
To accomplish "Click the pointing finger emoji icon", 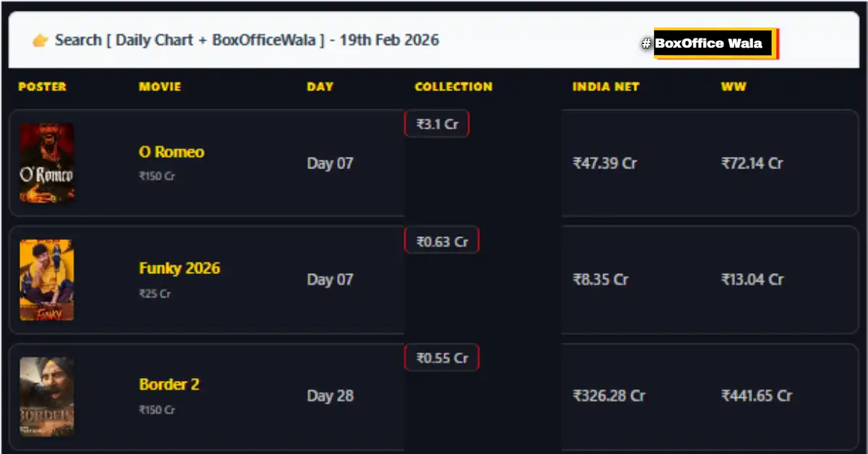I will (x=40, y=40).
